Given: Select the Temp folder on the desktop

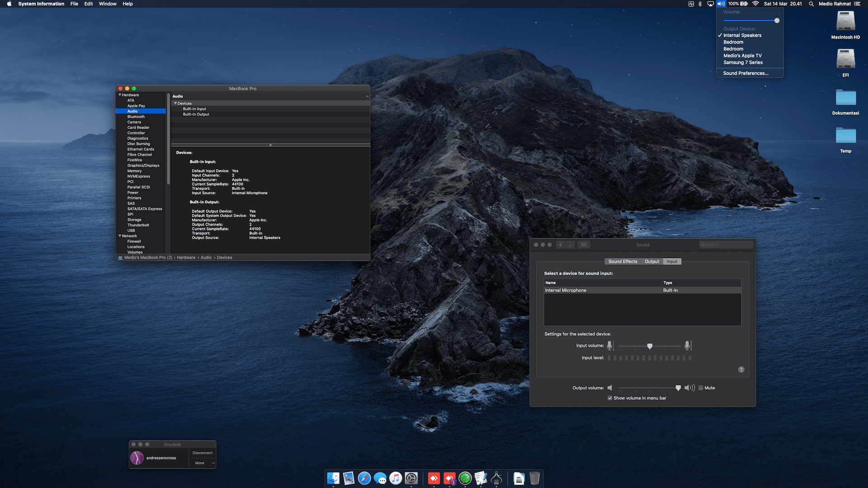Looking at the screenshot, I should 845,139.
